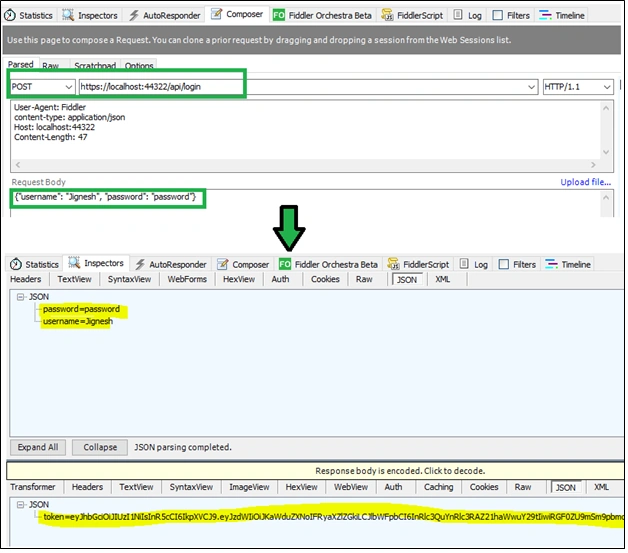This screenshot has width=628, height=553.
Task: Open request SyntaxView inspector tab
Action: [129, 280]
